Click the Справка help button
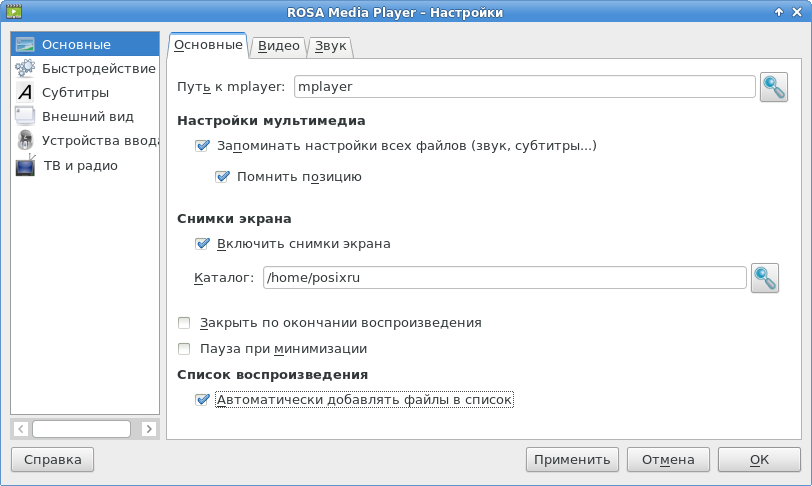The width and height of the screenshot is (812, 486). click(52, 460)
